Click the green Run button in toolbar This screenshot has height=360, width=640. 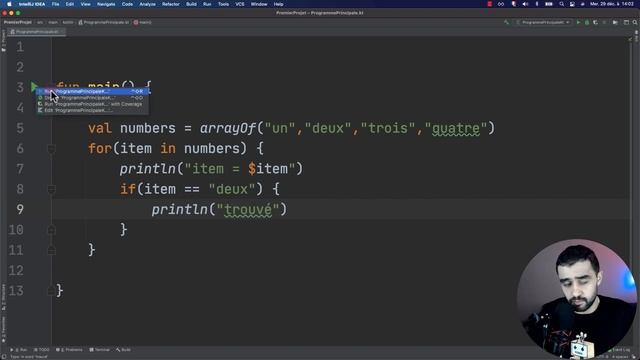pyautogui.click(x=578, y=22)
